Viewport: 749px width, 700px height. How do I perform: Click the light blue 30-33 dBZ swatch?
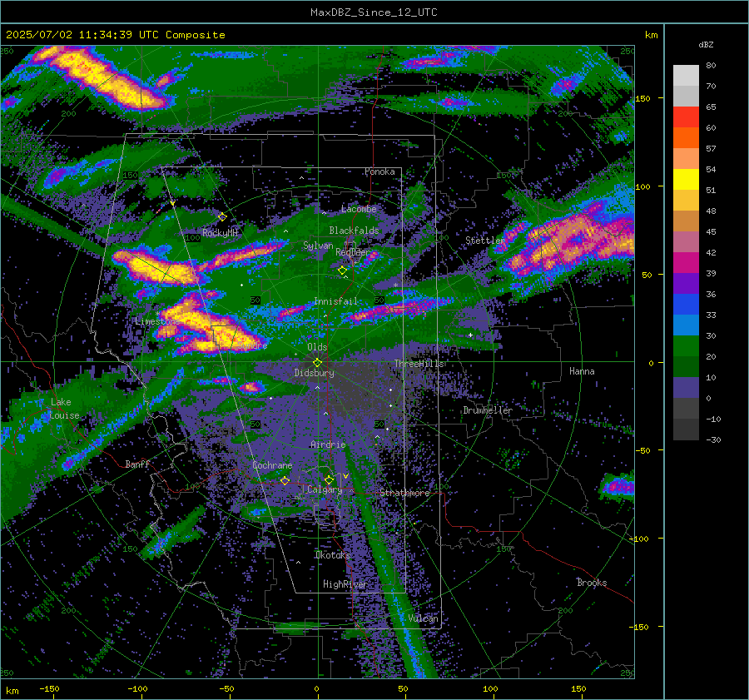point(686,325)
